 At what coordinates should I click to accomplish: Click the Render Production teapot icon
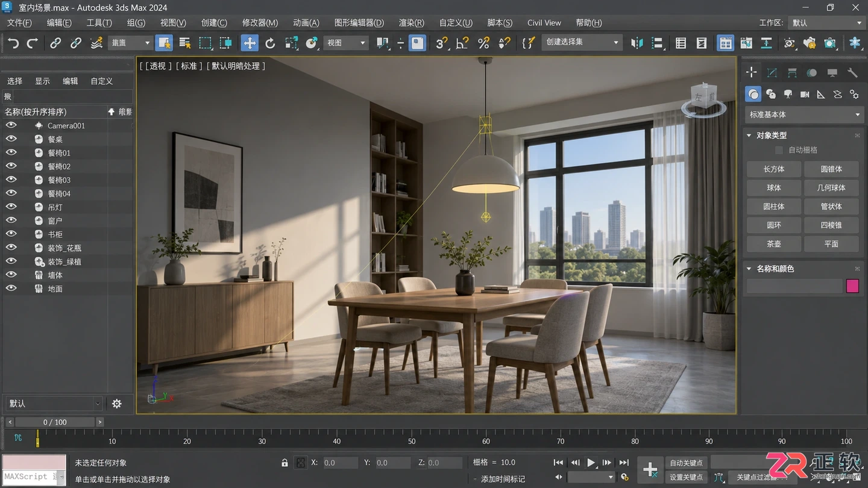(830, 43)
